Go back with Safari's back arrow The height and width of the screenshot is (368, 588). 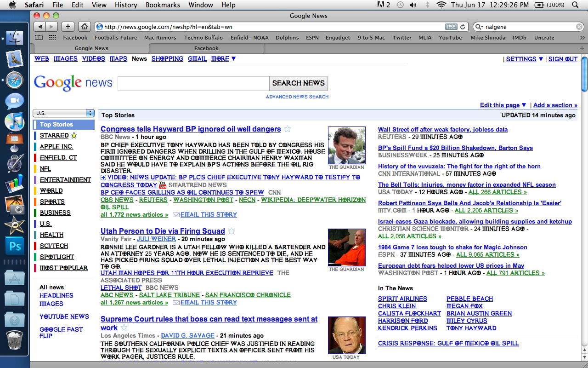[x=40, y=27]
